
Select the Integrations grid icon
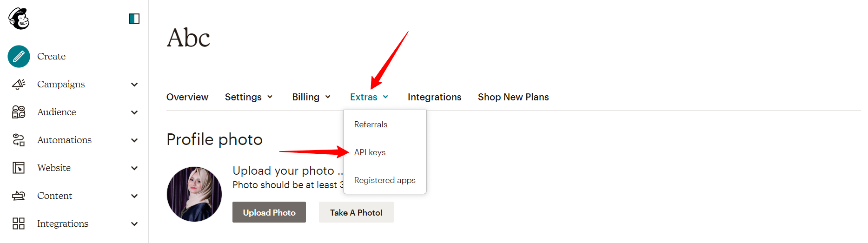click(19, 223)
